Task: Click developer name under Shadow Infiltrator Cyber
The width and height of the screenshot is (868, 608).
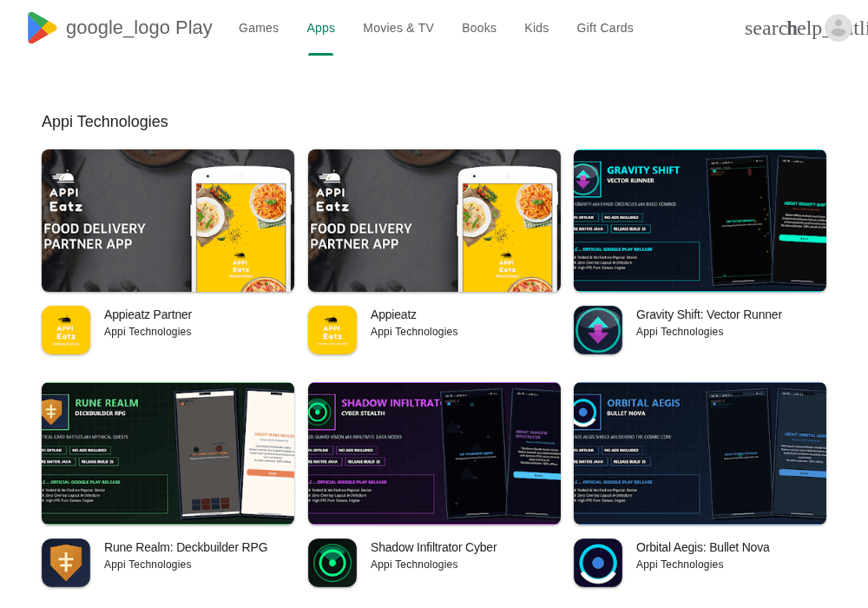Action: 414,565
